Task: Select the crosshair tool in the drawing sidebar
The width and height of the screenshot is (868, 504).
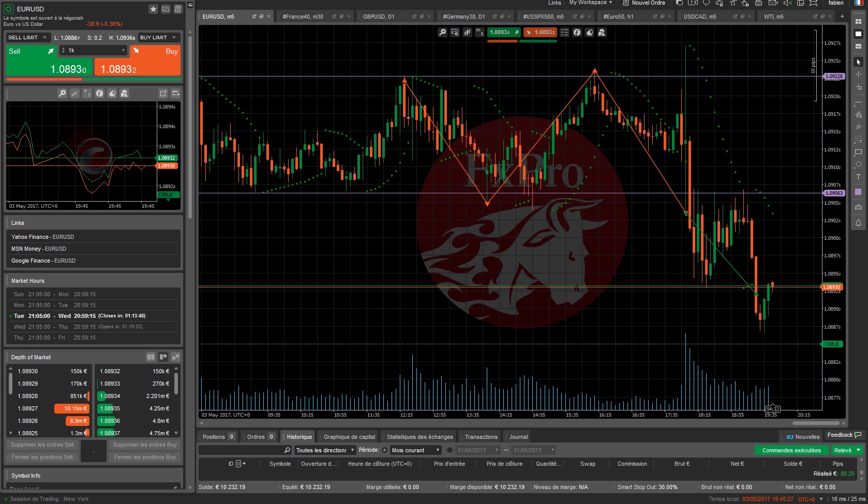Action: (x=858, y=74)
